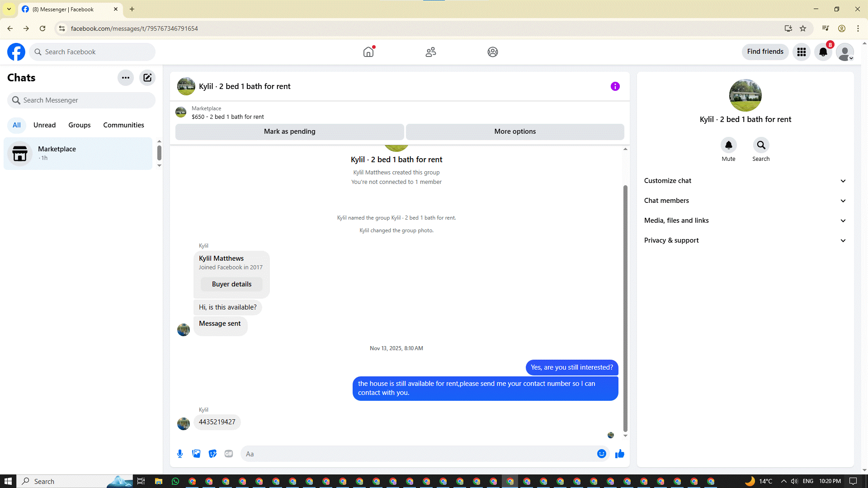868x488 pixels.
Task: Click the 'Hi, is this available?' message
Action: pyautogui.click(x=228, y=307)
